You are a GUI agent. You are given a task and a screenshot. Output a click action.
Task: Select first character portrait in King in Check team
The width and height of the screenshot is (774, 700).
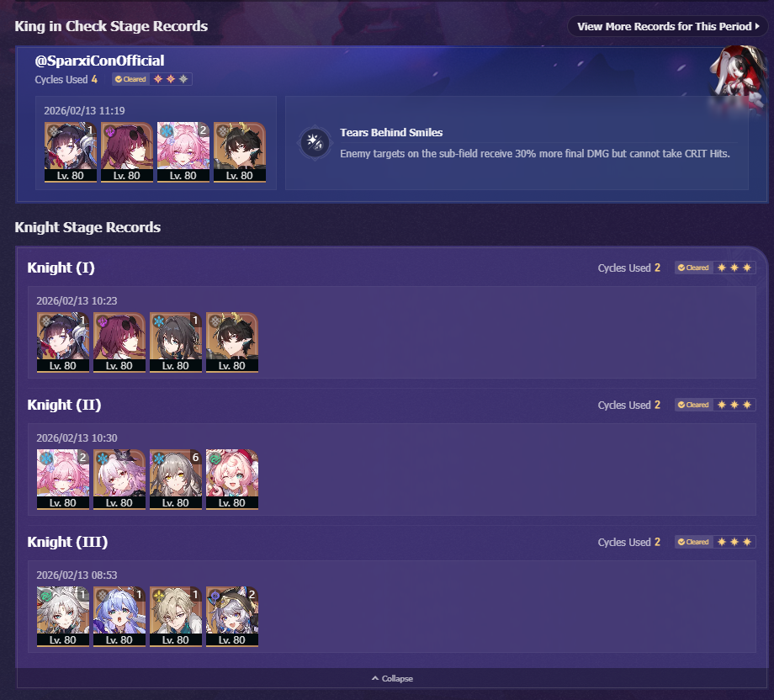pos(70,152)
